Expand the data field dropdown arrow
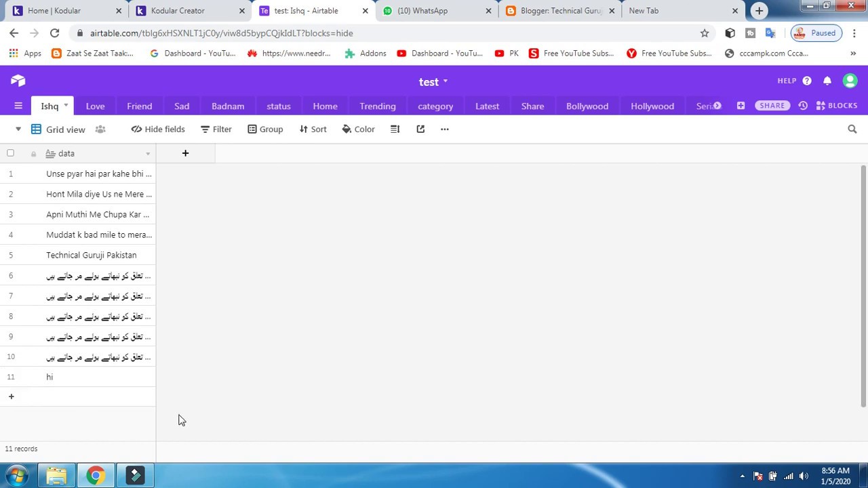 pos(148,154)
